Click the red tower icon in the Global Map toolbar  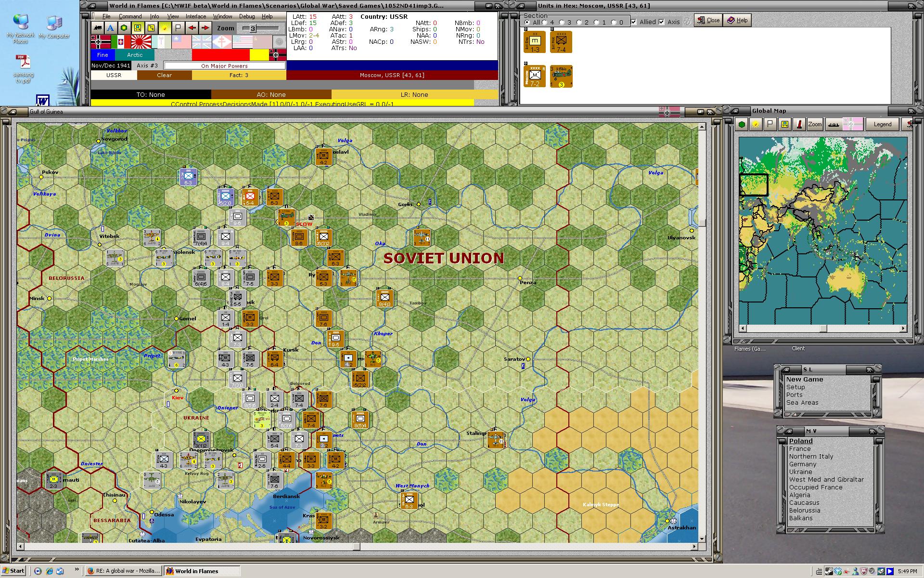[799, 124]
